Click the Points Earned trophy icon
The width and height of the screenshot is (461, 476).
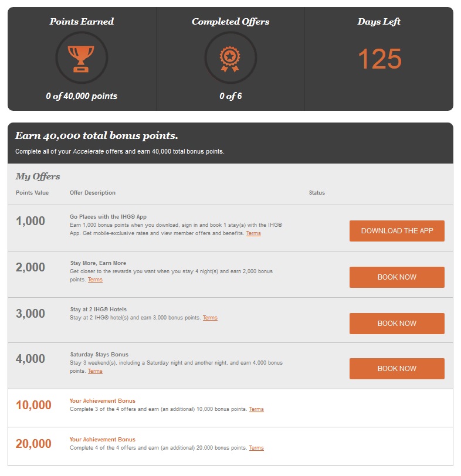pyautogui.click(x=82, y=57)
